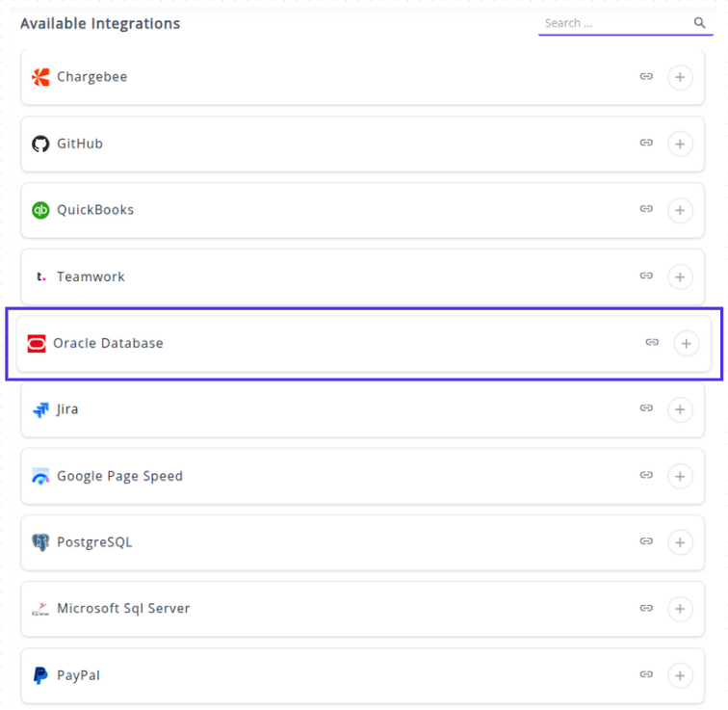728x710 pixels.
Task: Add the PayPal integration with plus icon
Action: tap(680, 675)
